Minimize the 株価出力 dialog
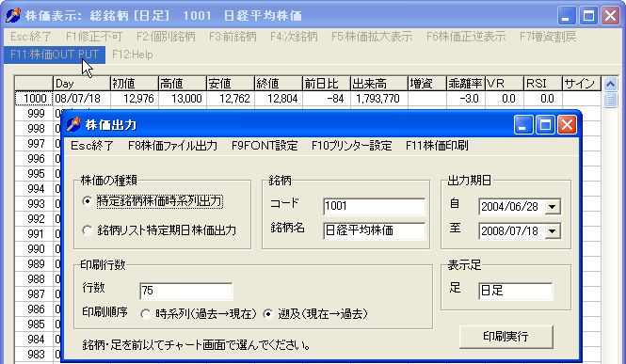Viewport: 626px width, 364px height. click(x=522, y=125)
